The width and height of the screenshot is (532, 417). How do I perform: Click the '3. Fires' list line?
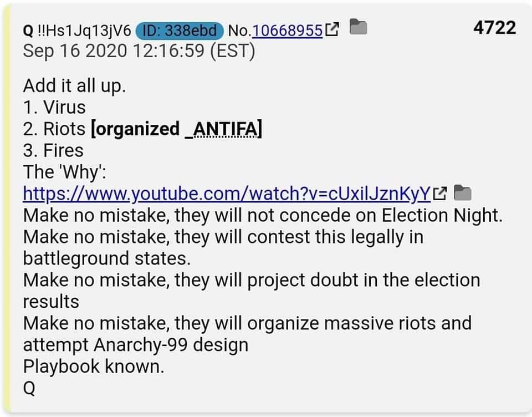[53, 150]
